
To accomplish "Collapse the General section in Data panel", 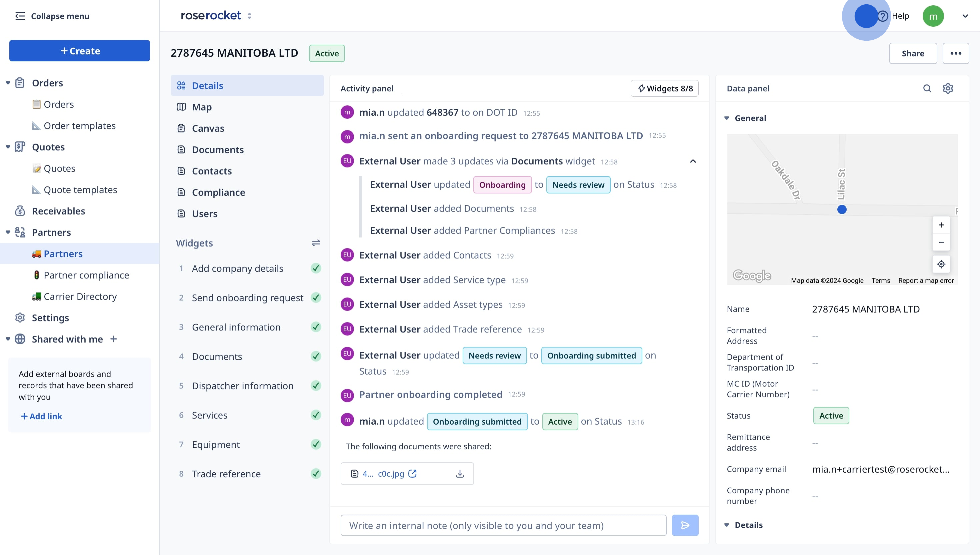I will tap(726, 118).
